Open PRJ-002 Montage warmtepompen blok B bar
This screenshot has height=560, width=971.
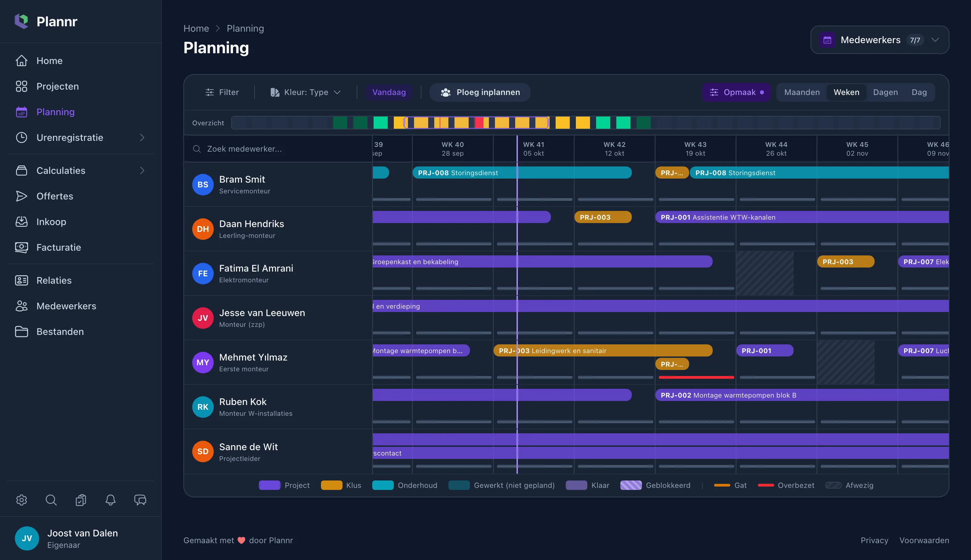[802, 395]
